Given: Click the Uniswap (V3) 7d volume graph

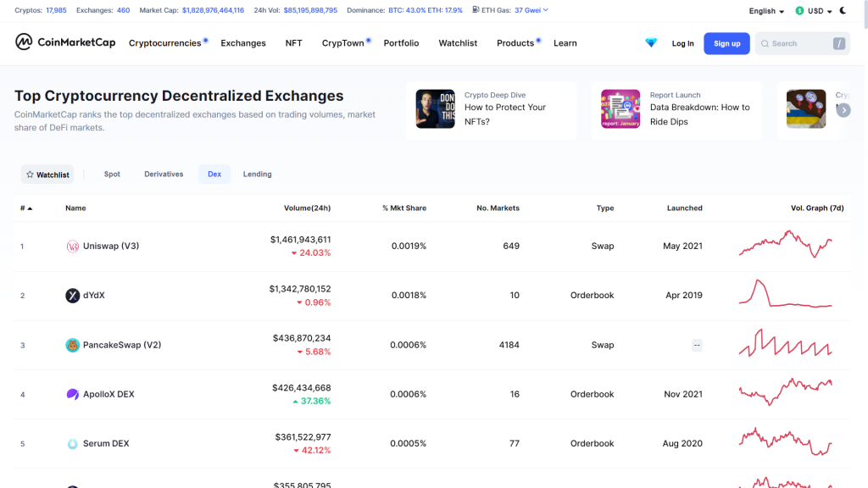Looking at the screenshot, I should 786,244.
